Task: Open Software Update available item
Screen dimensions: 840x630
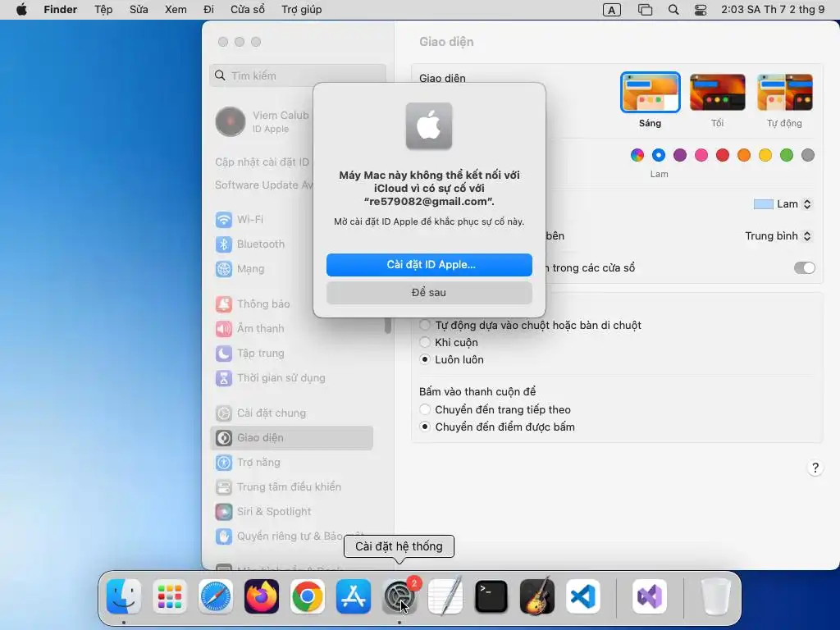Action: point(262,185)
